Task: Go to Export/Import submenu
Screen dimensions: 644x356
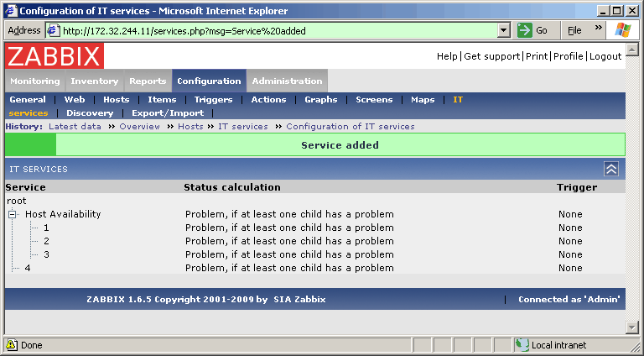Action: pyautogui.click(x=168, y=113)
